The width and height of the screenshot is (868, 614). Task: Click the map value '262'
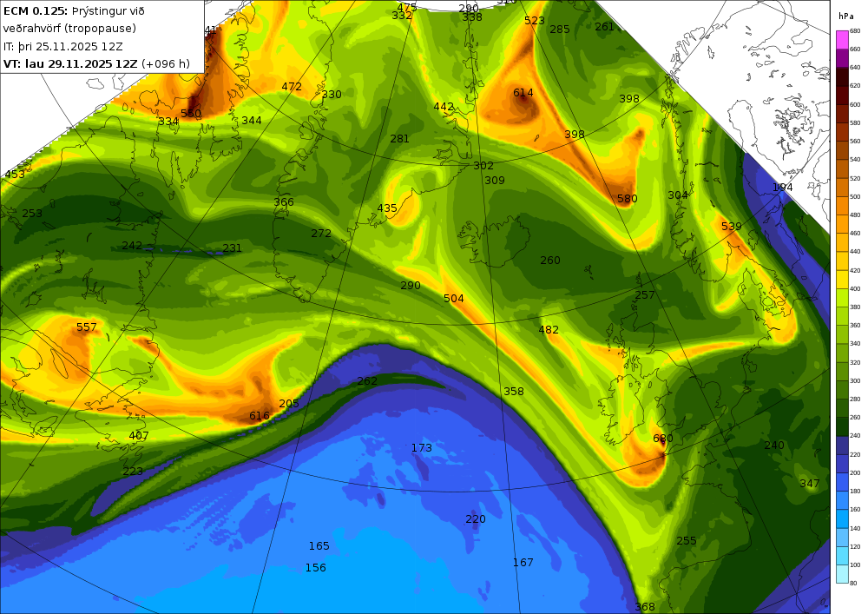[x=367, y=381]
